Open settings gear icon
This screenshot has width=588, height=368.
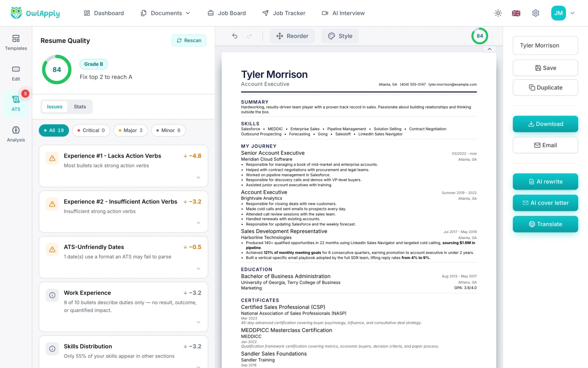(535, 13)
